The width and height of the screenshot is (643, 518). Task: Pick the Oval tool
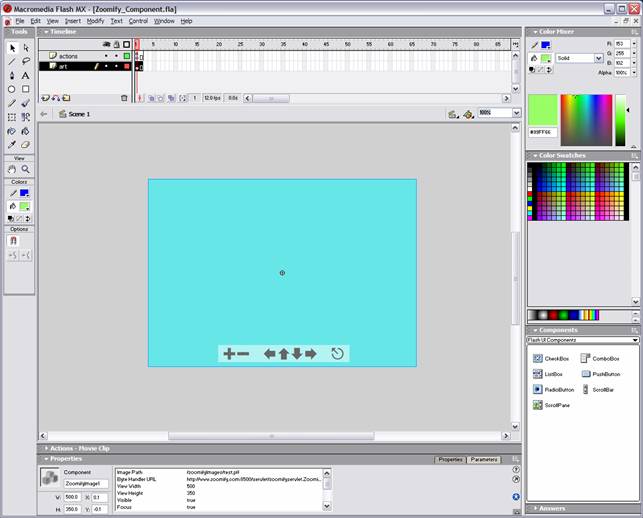coord(12,89)
